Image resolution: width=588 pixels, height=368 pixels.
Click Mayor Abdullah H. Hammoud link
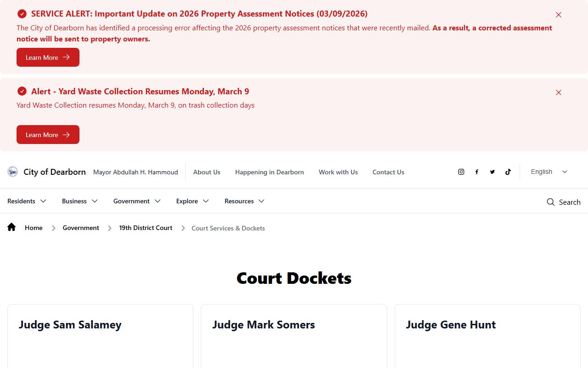click(136, 172)
